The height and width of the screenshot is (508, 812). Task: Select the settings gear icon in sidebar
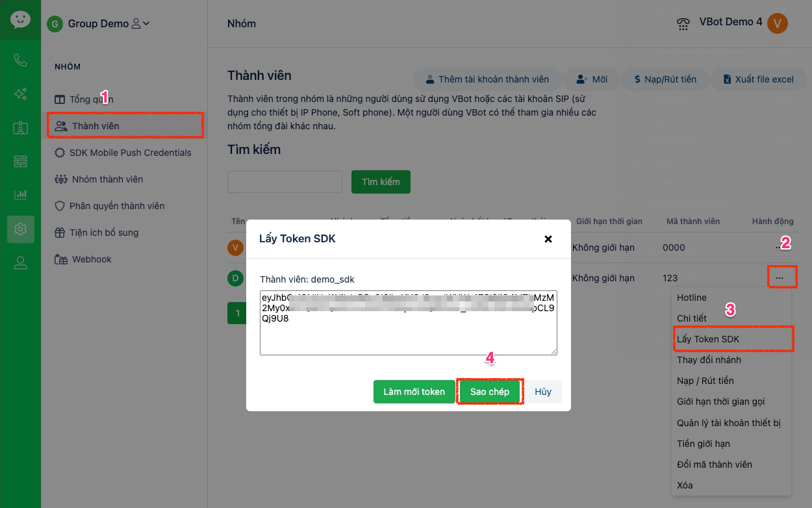click(20, 229)
